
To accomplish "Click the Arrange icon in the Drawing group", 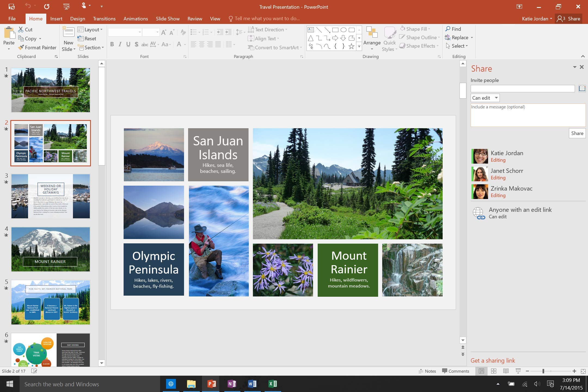I will (372, 33).
